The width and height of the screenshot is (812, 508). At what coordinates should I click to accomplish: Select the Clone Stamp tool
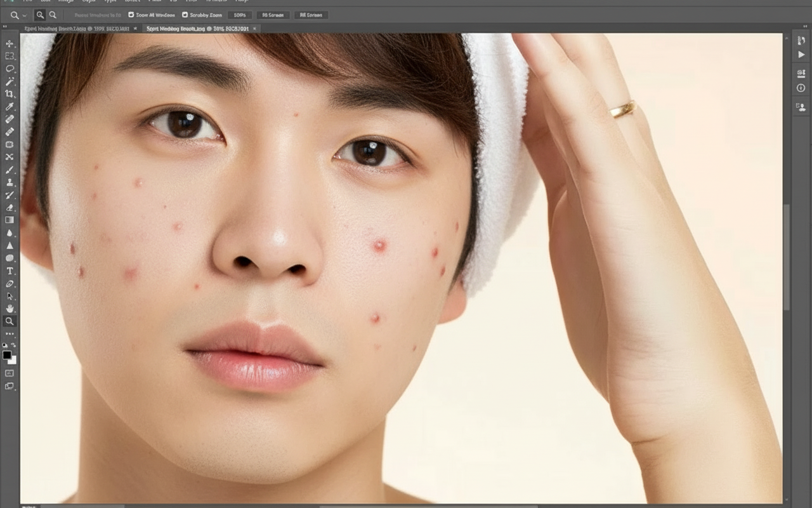coord(10,182)
